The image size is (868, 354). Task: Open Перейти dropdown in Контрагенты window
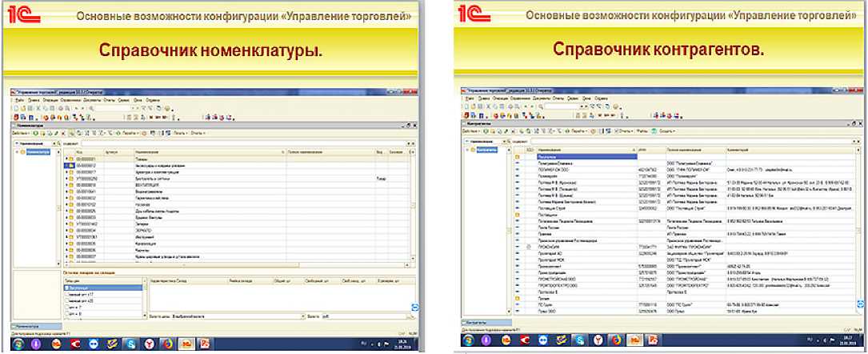(578, 131)
